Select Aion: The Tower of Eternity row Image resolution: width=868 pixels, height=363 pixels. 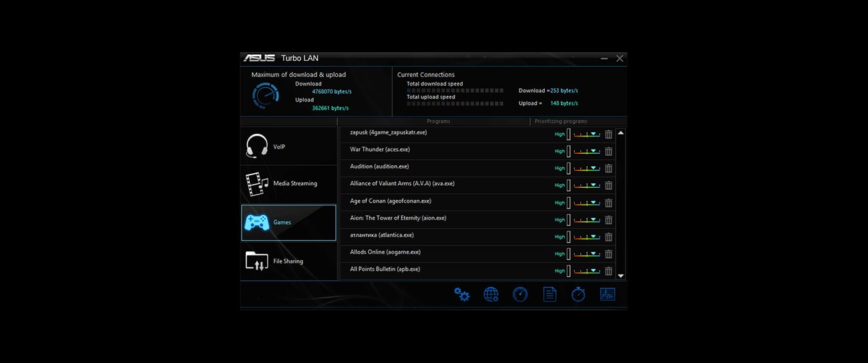tap(477, 220)
